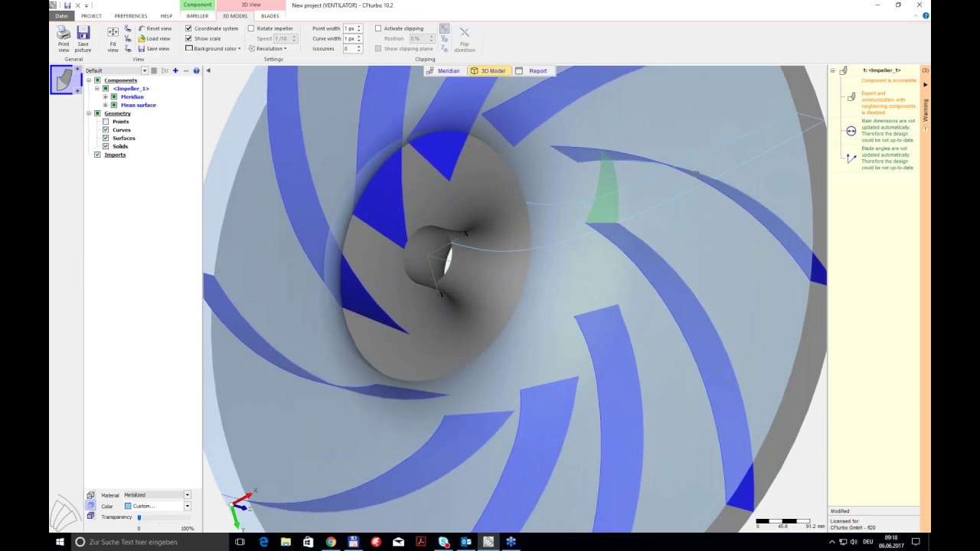The width and height of the screenshot is (980, 551).
Task: Collapse Geometry tree node
Action: tap(89, 113)
